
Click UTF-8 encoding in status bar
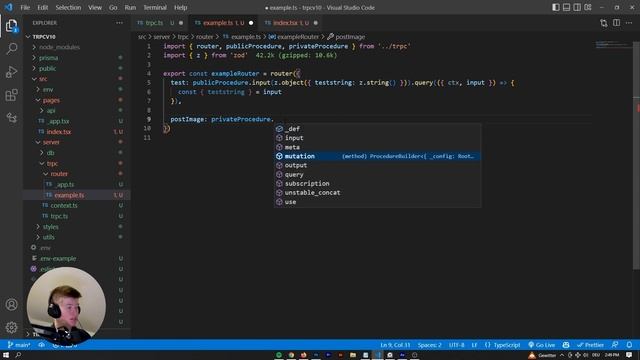[x=456, y=345]
